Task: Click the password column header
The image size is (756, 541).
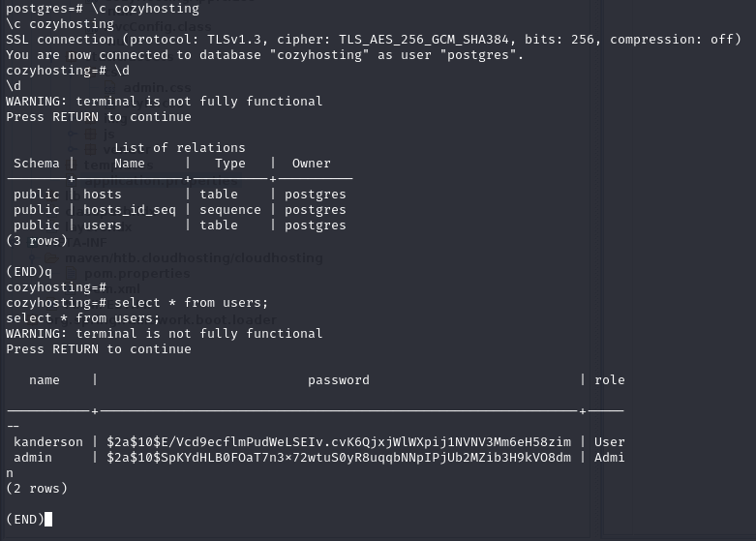Action: [x=338, y=379]
